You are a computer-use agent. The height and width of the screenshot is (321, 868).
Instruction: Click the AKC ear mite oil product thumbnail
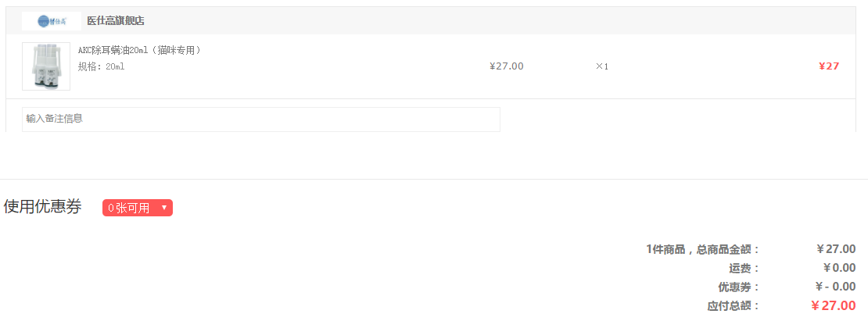(x=46, y=66)
